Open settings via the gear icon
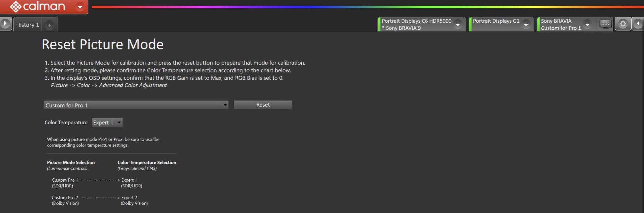 click(623, 24)
